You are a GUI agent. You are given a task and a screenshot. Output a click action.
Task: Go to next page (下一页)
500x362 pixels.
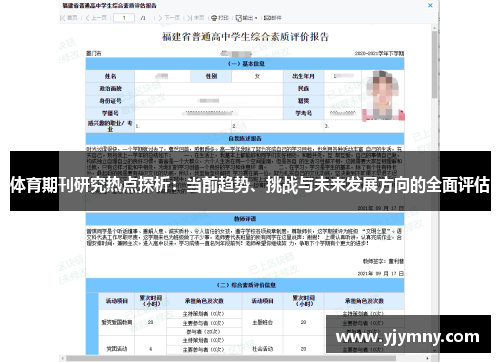point(169,18)
